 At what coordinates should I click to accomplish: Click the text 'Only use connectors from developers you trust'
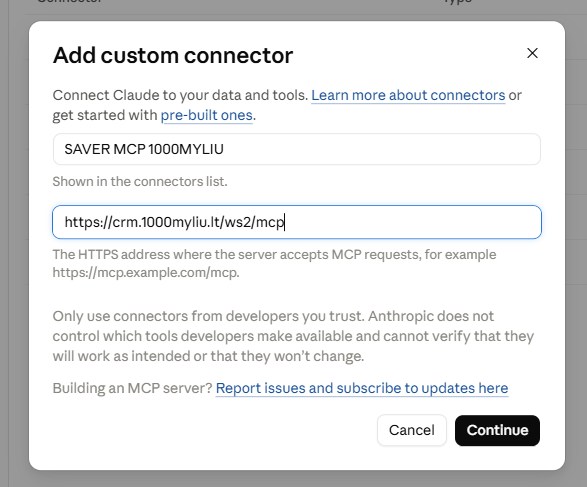(208, 316)
